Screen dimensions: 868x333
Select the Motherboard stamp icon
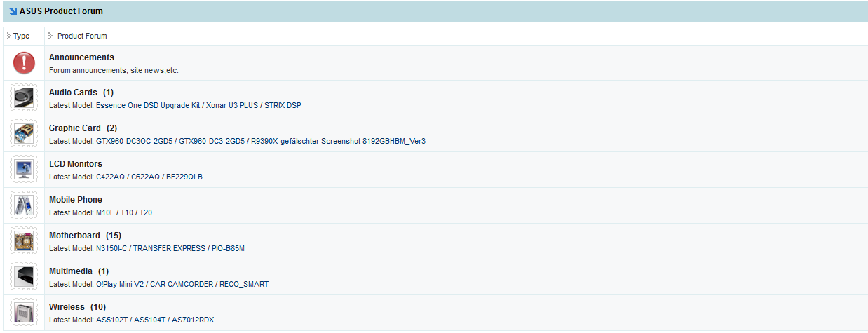24,241
